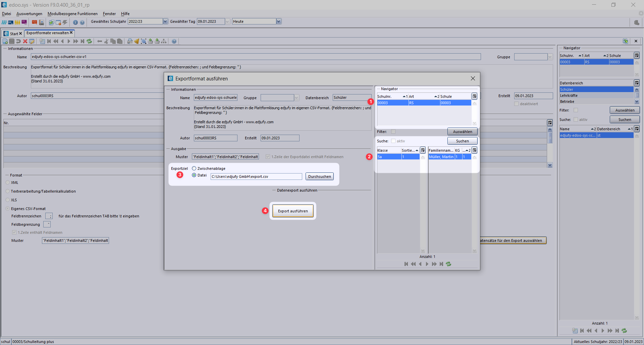Image resolution: width=644 pixels, height=345 pixels.
Task: Click the hierarchy/organization icon in the toolbar
Action: (164, 41)
